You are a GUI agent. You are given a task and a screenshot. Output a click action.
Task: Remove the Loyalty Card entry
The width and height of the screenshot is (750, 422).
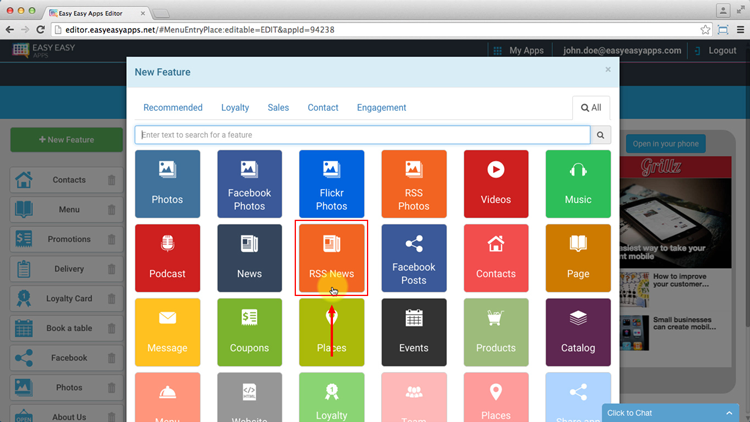pos(111,299)
